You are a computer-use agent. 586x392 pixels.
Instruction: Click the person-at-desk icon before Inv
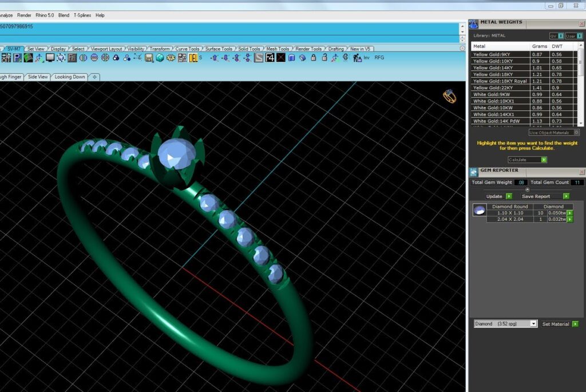[357, 58]
